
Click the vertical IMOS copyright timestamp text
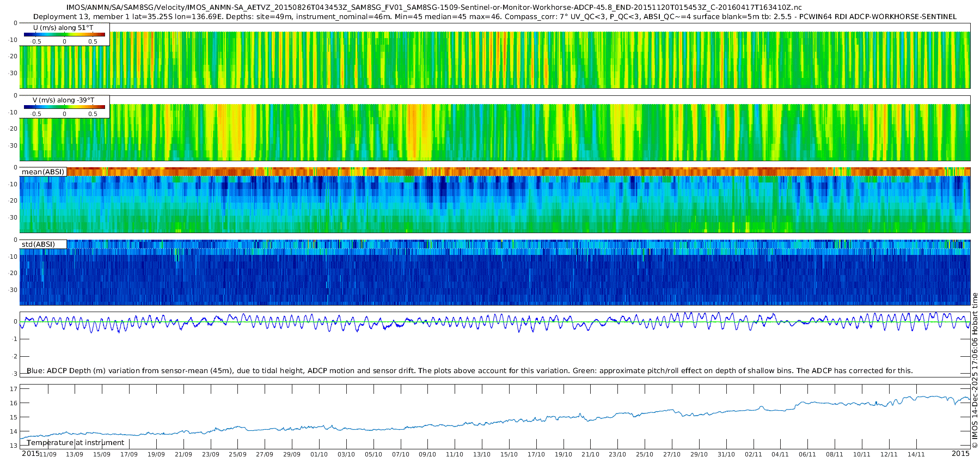pyautogui.click(x=975, y=370)
